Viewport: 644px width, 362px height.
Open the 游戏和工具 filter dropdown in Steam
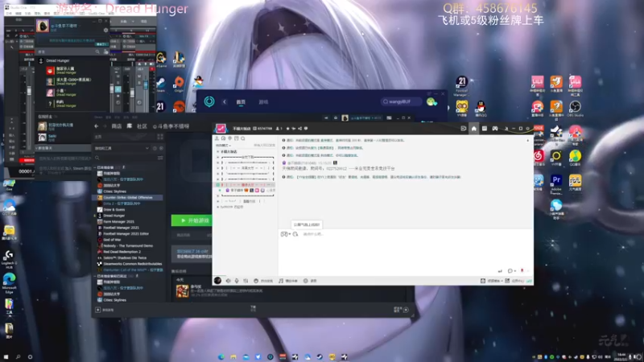click(122, 148)
